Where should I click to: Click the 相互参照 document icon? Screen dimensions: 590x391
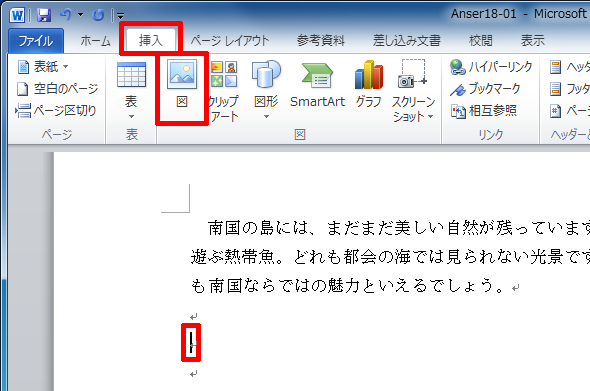pyautogui.click(x=458, y=111)
